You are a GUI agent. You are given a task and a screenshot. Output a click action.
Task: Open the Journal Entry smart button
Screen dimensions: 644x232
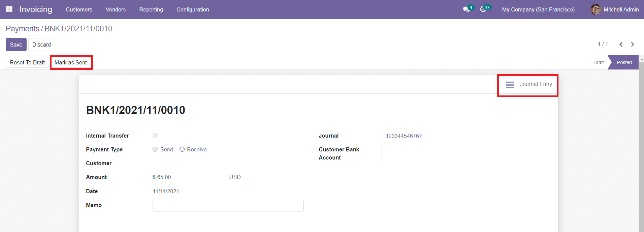pyautogui.click(x=528, y=85)
